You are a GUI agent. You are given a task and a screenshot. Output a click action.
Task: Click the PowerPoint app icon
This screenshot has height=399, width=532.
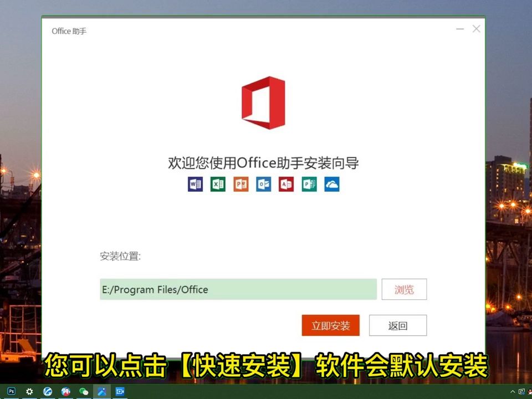241,184
